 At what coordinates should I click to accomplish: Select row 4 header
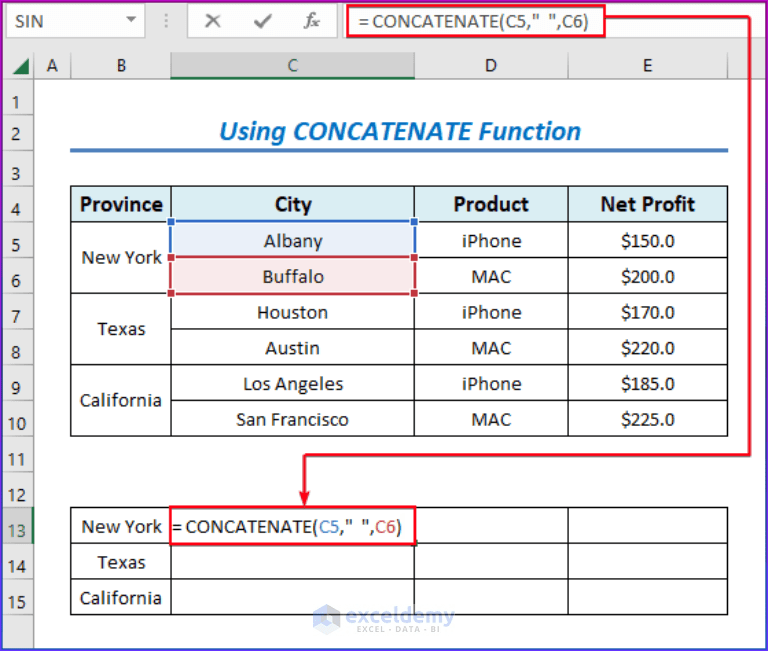tap(18, 205)
